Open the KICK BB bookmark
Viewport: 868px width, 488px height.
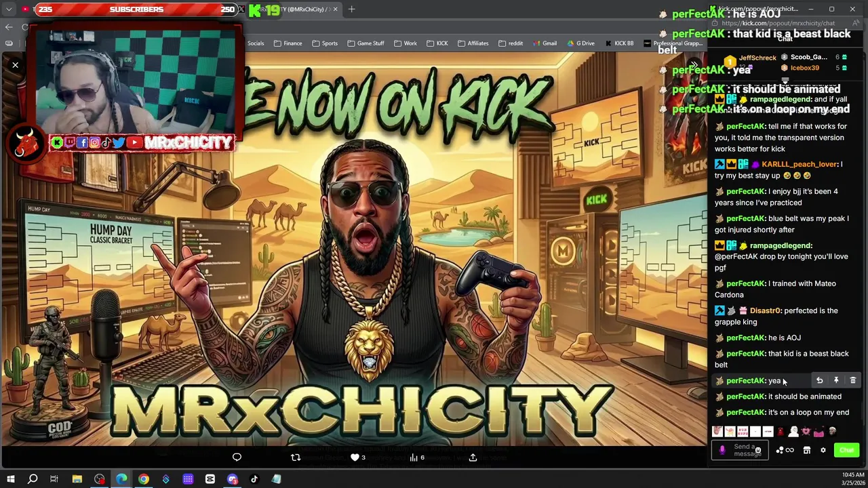click(x=619, y=43)
